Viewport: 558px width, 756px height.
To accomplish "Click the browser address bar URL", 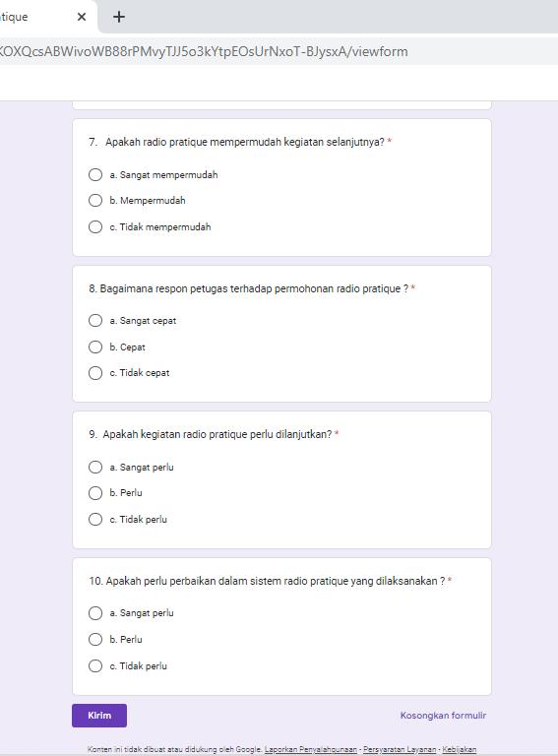I will [203, 51].
